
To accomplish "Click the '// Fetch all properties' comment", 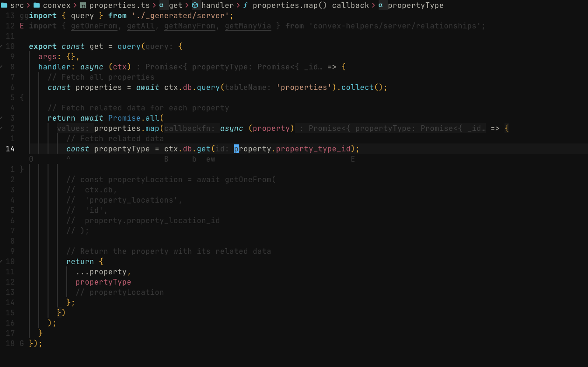I will tap(101, 77).
